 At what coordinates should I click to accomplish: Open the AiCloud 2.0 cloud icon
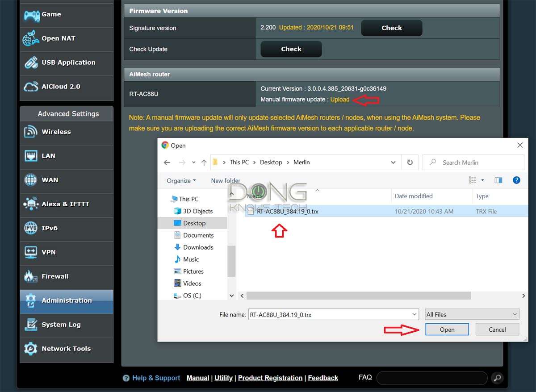click(x=31, y=87)
